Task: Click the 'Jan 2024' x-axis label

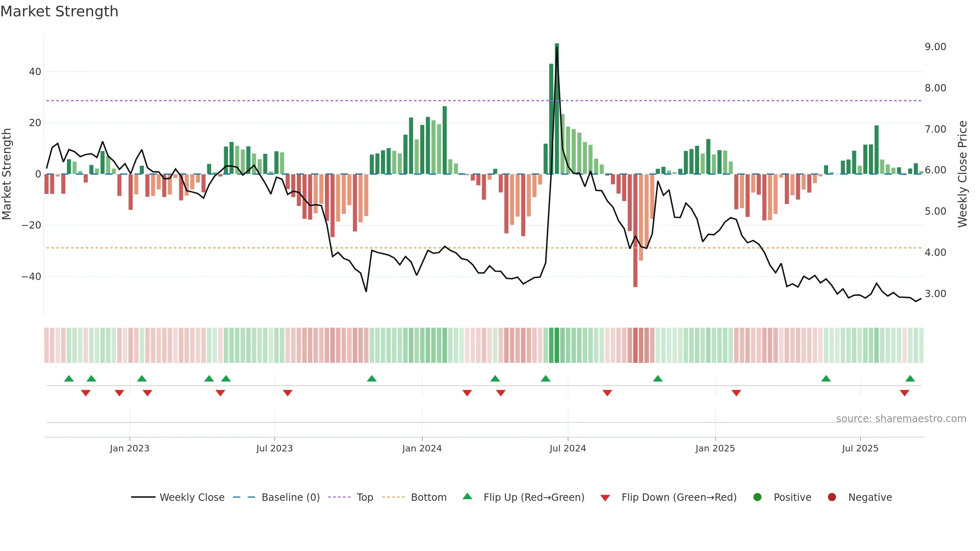Action: 422,448
